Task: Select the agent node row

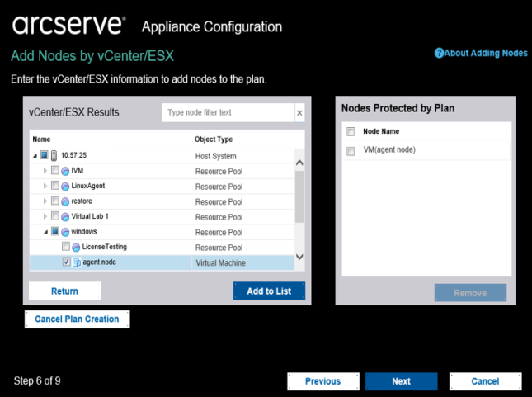Action: pos(162,262)
